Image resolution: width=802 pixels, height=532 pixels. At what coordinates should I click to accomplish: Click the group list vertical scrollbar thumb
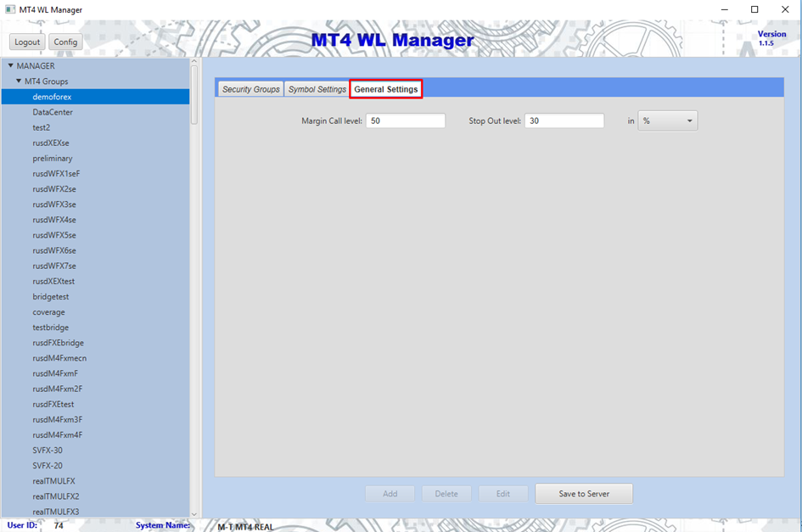(193, 95)
